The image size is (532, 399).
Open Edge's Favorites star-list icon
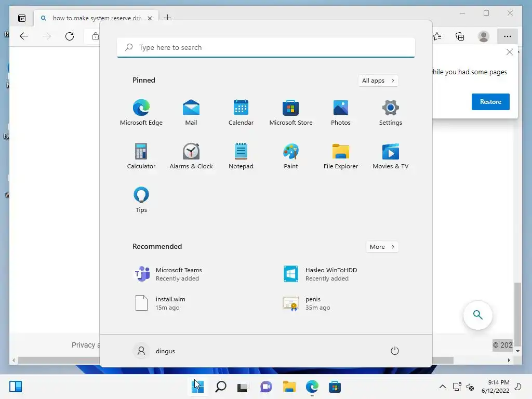click(x=437, y=36)
